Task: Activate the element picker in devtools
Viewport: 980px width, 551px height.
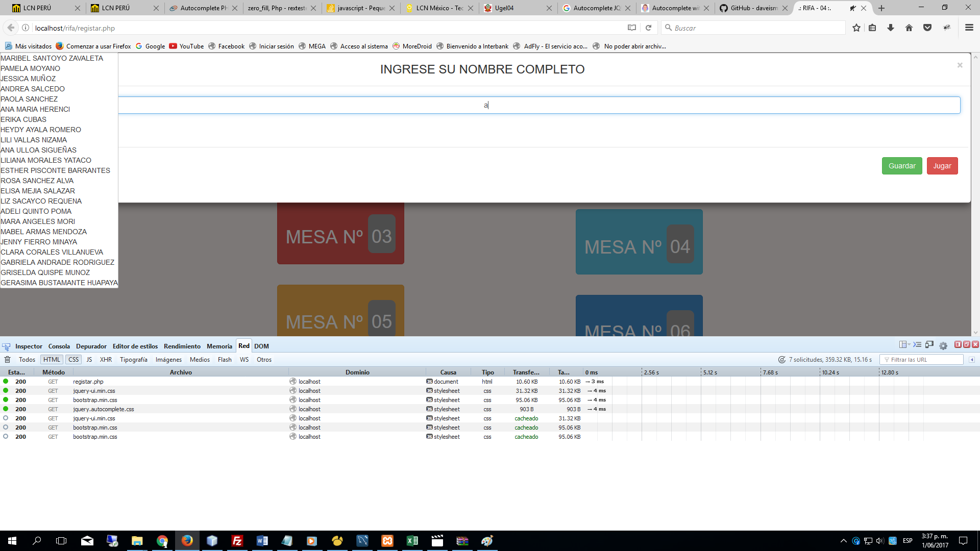Action: point(6,346)
